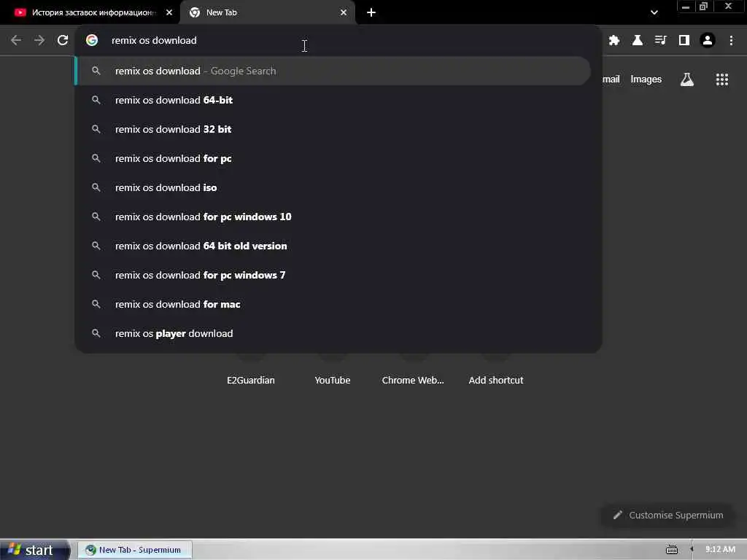Viewport: 747px width, 560px height.
Task: Expand the tab search chevron
Action: pyautogui.click(x=654, y=13)
